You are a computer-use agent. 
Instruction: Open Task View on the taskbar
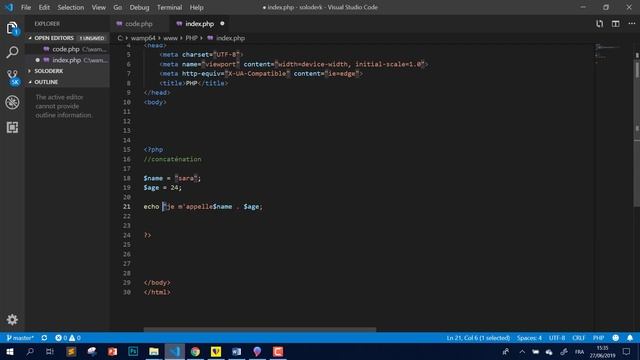pos(50,351)
